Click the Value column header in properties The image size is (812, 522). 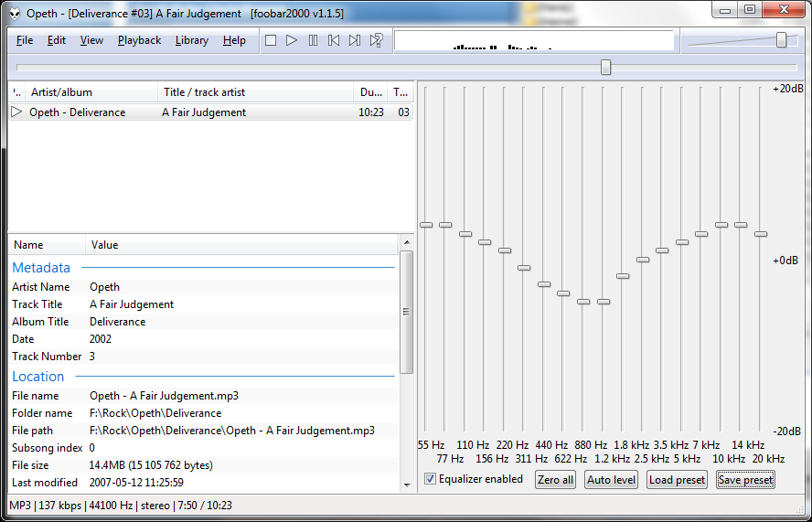tap(242, 245)
